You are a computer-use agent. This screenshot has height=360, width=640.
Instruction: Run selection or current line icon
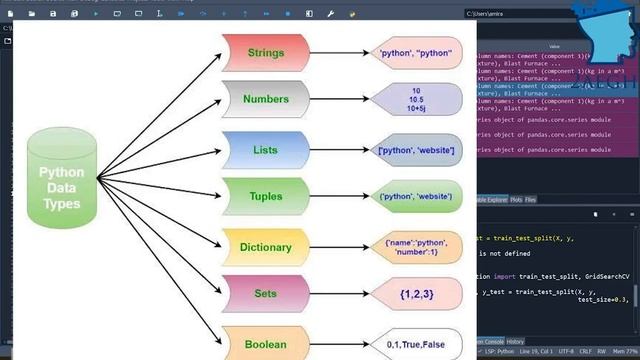(160, 14)
